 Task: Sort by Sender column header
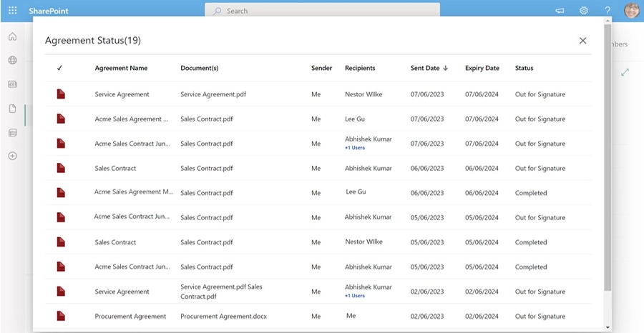(321, 68)
